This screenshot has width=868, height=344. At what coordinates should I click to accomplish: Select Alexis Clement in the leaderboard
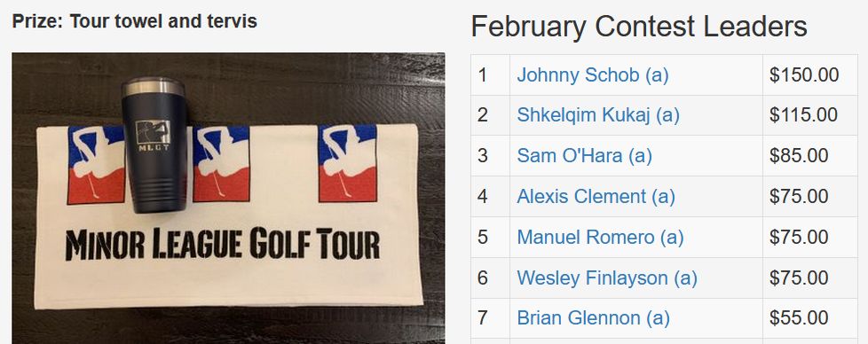596,196
